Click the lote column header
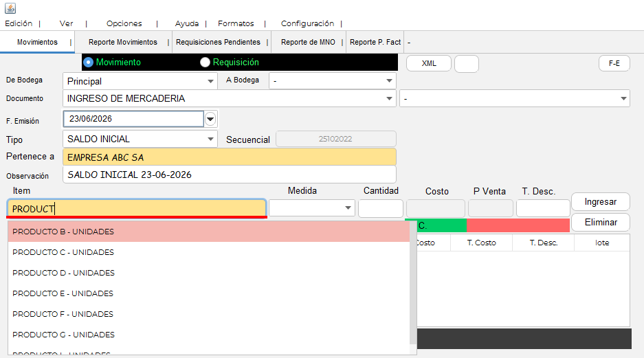 [x=602, y=243]
